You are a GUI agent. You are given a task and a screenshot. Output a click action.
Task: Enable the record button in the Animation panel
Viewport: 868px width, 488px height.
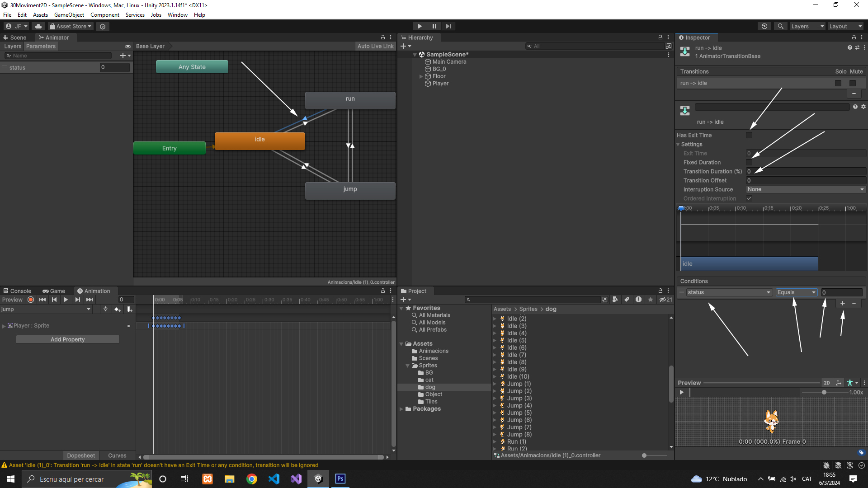tap(31, 300)
